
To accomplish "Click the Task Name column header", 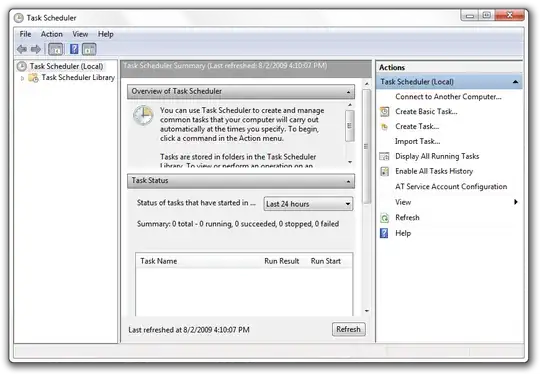I will click(158, 261).
